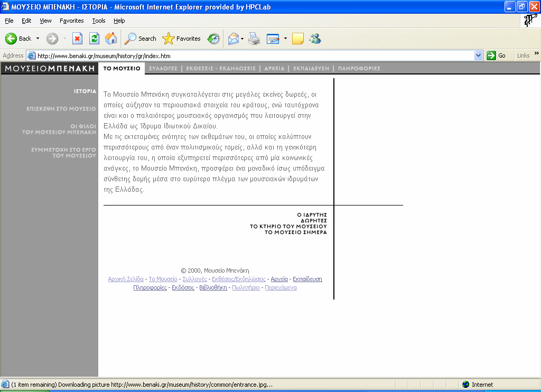The height and width of the screenshot is (392, 541).
Task: Expand the Links toolbar chevron
Action: click(x=537, y=53)
